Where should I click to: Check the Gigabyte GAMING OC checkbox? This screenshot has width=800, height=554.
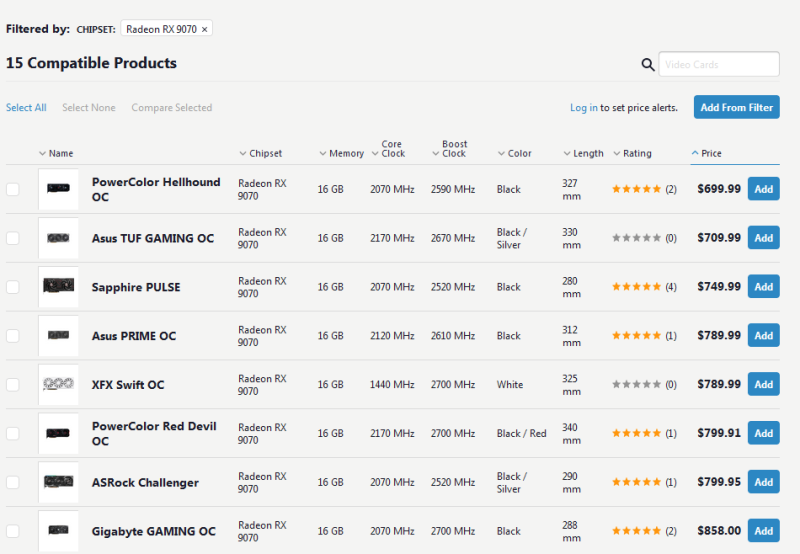point(13,531)
